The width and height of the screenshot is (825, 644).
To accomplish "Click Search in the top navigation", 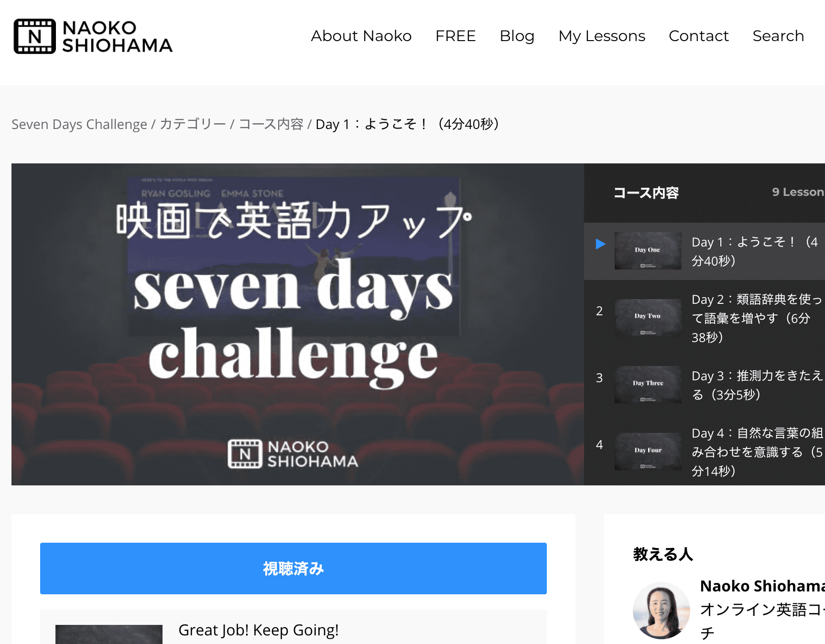I will [x=778, y=36].
